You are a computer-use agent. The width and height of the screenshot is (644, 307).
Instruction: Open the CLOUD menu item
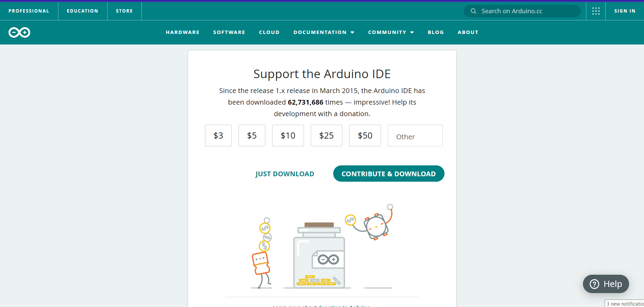269,32
